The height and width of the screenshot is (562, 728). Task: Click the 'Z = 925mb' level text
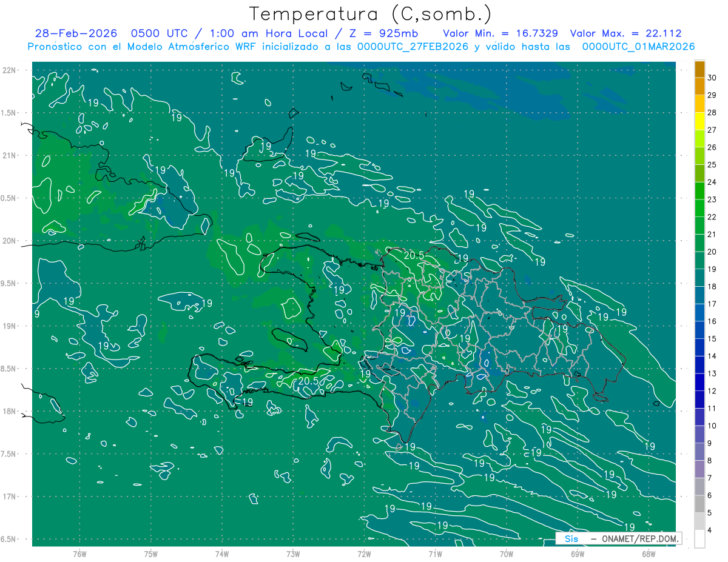click(383, 33)
